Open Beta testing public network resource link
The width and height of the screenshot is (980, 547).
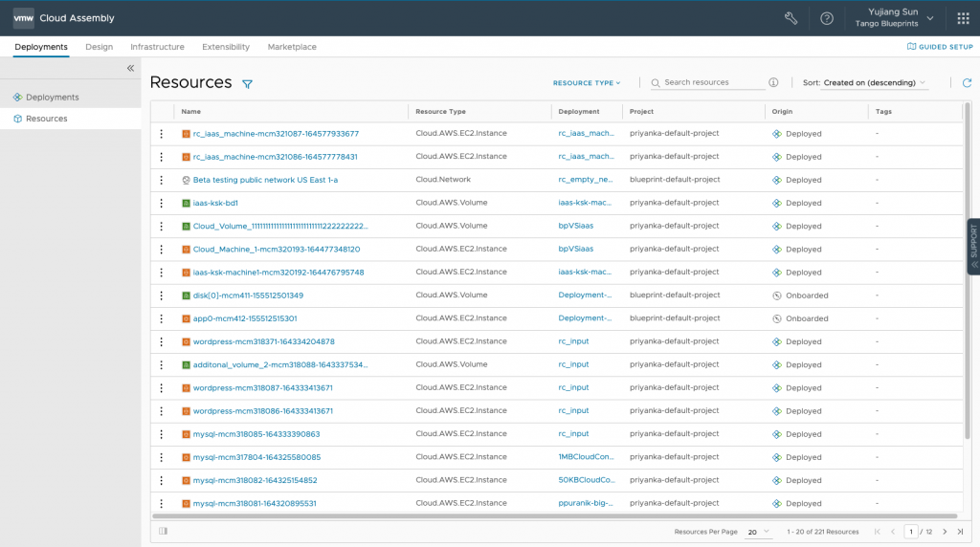pos(265,180)
